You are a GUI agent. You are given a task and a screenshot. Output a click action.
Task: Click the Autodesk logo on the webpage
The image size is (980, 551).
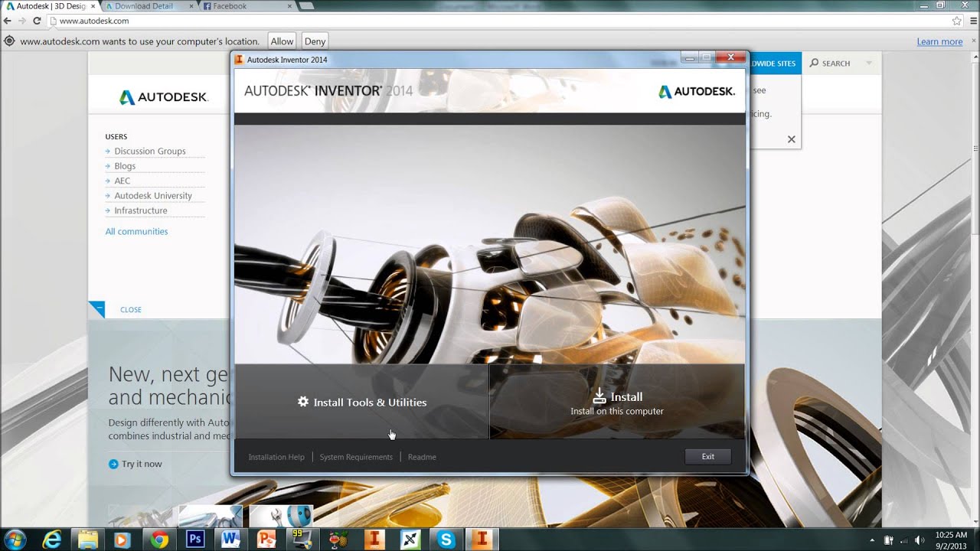pyautogui.click(x=163, y=97)
